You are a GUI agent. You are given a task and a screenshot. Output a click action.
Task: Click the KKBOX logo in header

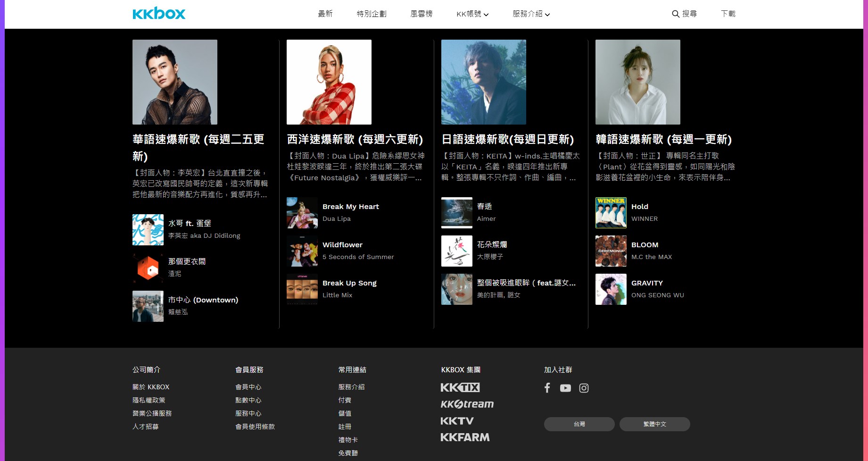click(159, 14)
